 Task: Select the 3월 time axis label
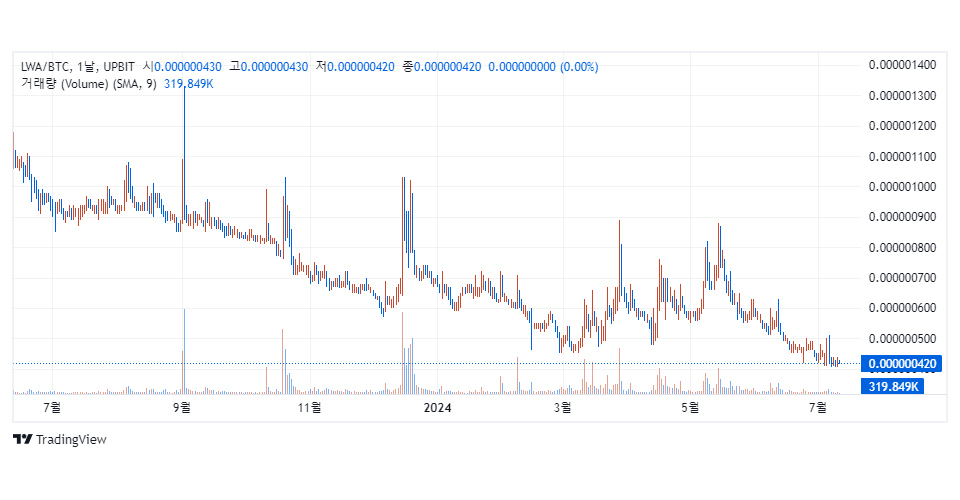click(x=563, y=407)
